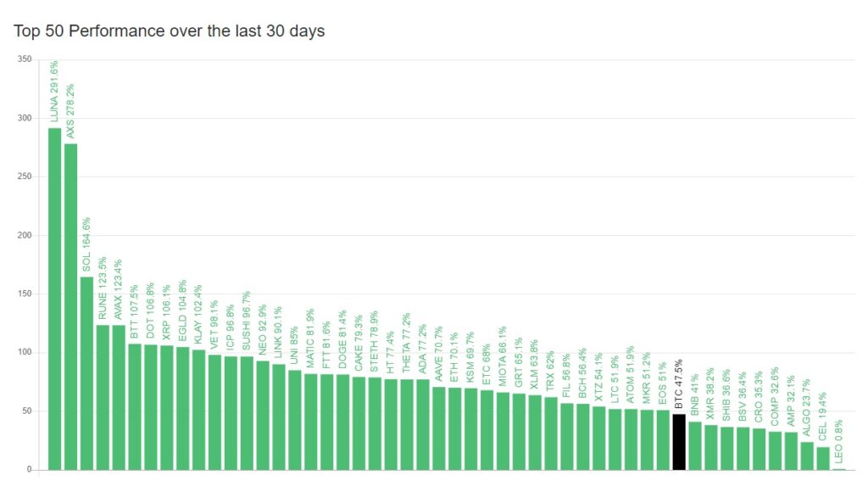This screenshot has width=868, height=498.
Task: Click the BTT 107.5% bar
Action: coord(135,406)
